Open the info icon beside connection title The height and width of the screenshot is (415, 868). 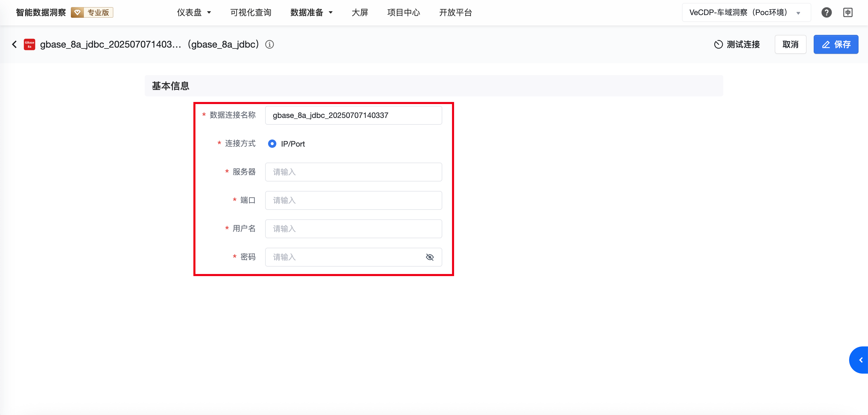[x=270, y=44]
